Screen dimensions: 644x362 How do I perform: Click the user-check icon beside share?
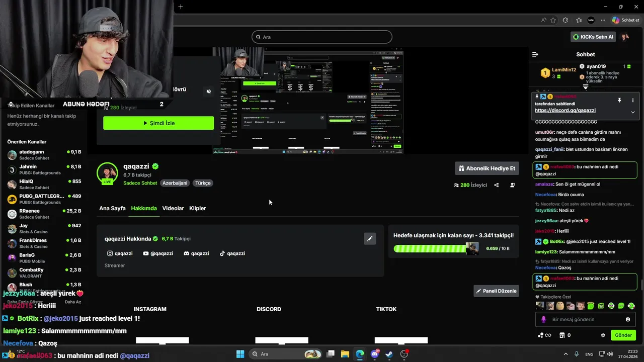pos(513,185)
